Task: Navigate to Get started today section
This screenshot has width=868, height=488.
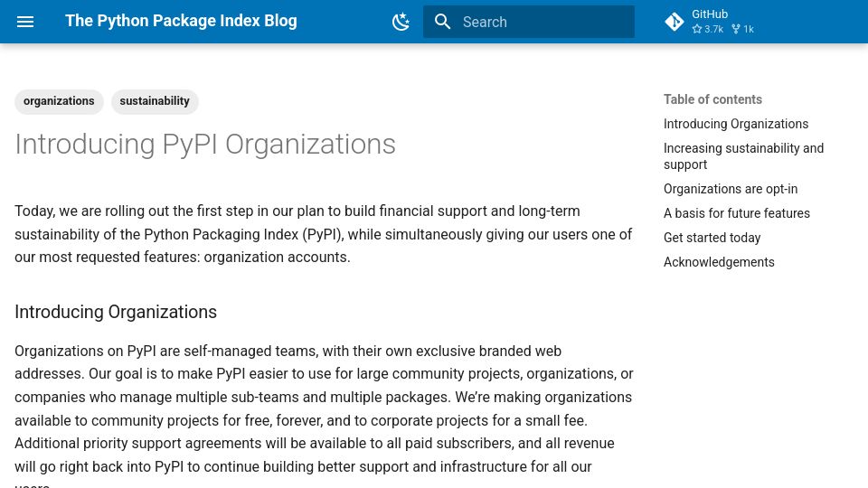Action: click(x=712, y=238)
